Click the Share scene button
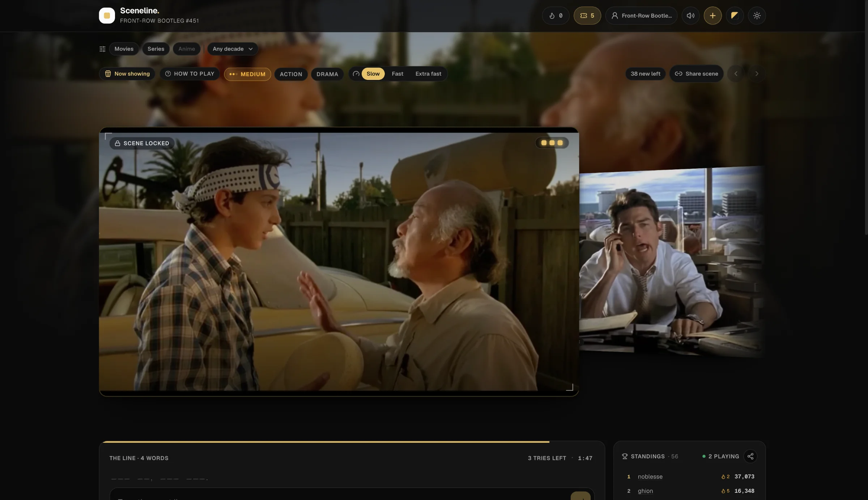The height and width of the screenshot is (500, 868). coord(696,74)
